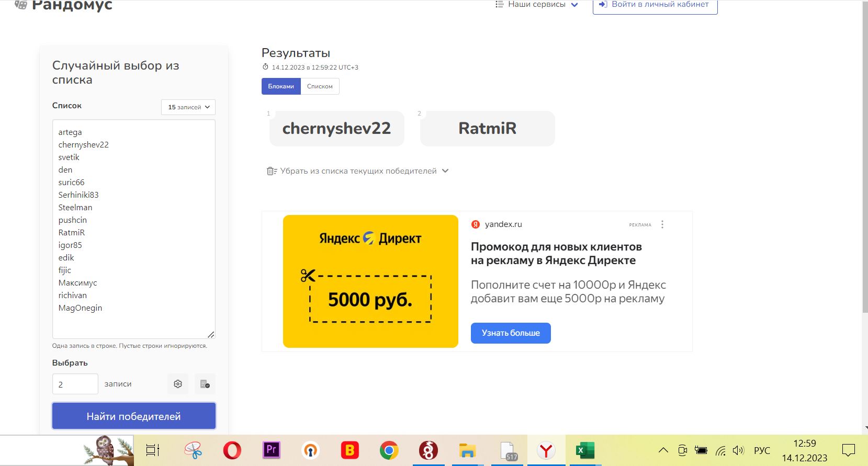
Task: Click the number of records input field
Action: point(75,384)
